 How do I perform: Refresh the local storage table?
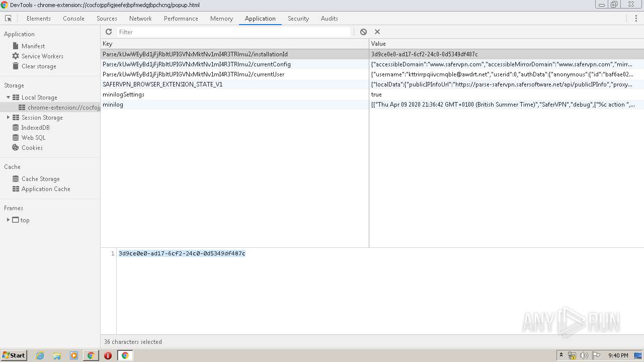[x=109, y=32]
